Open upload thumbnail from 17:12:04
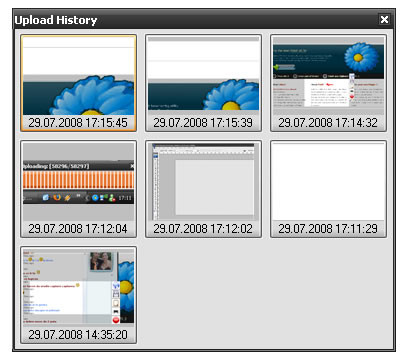The height and width of the screenshot is (360, 405). [x=78, y=189]
